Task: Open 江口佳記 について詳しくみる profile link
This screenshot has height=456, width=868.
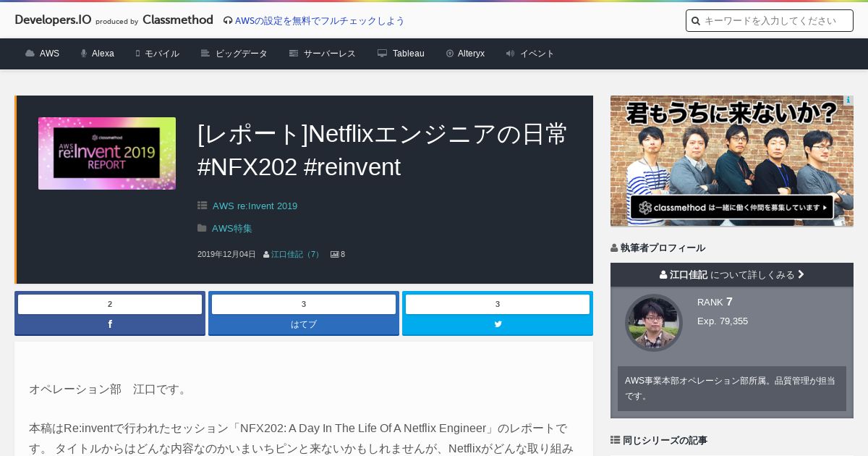Action: coord(732,274)
